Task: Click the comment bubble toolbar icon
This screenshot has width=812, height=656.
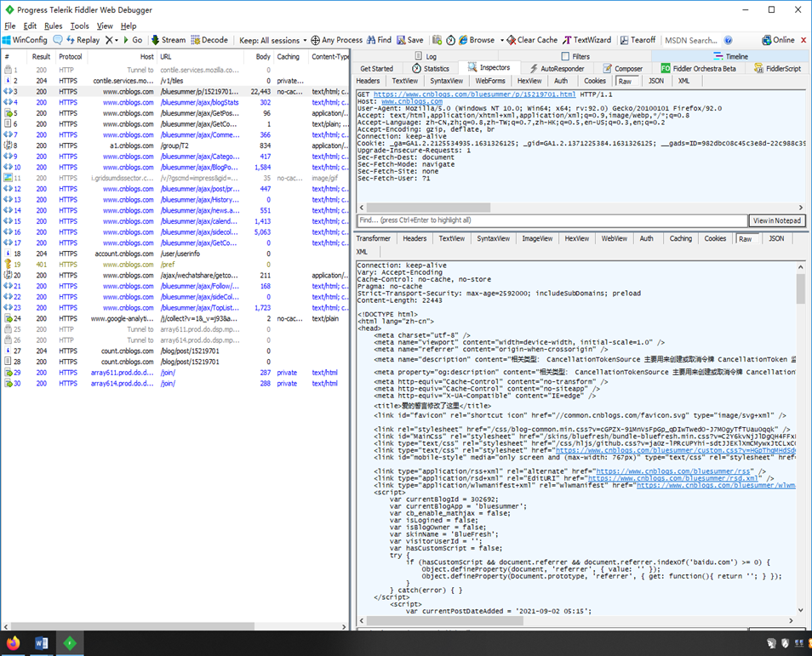Action: (58, 40)
